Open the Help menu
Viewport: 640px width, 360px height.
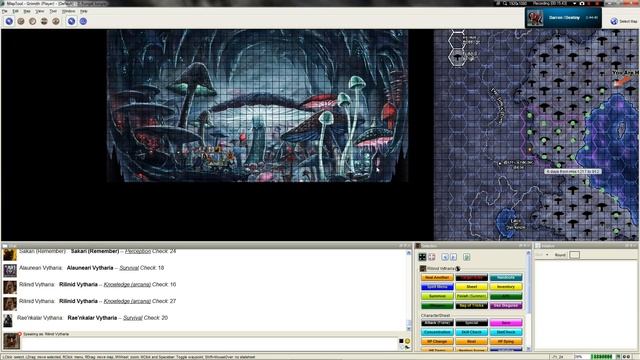pos(84,11)
